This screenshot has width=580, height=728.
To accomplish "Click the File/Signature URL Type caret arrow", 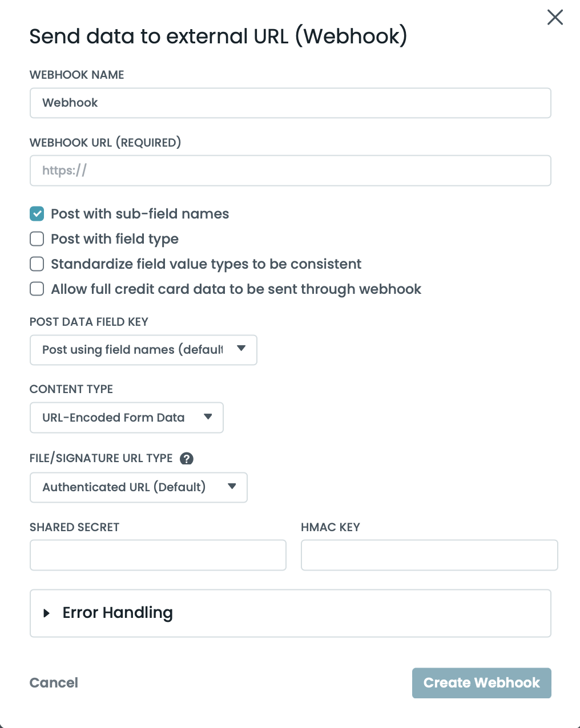I will click(232, 487).
